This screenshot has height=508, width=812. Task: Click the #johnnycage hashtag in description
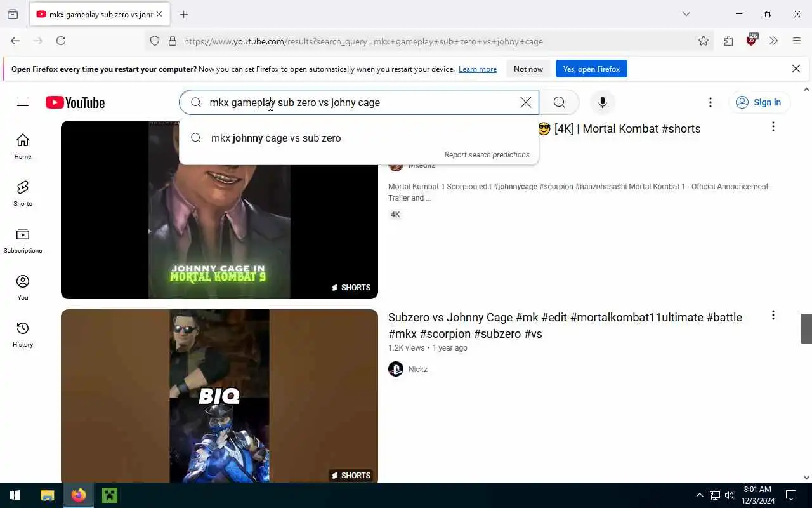point(515,187)
